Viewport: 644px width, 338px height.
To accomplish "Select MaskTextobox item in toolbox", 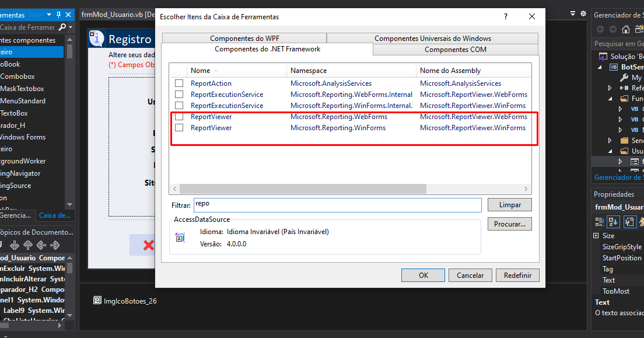I will (22, 88).
